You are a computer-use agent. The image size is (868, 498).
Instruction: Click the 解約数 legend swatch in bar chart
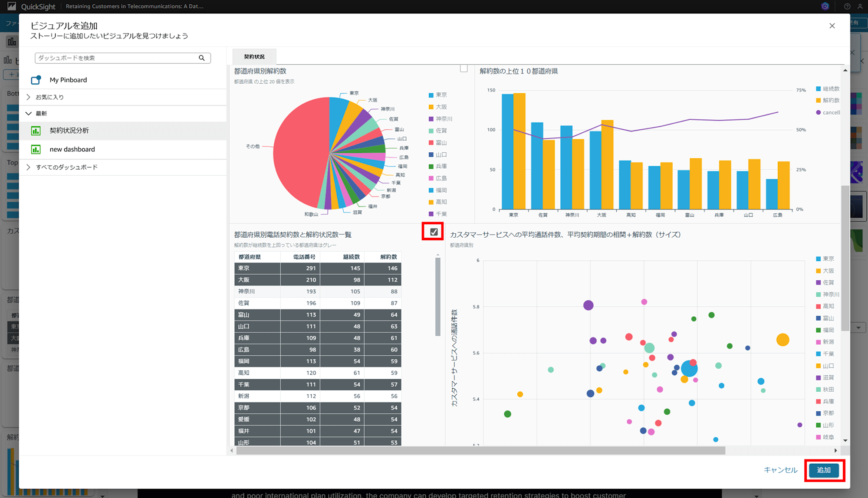point(819,101)
